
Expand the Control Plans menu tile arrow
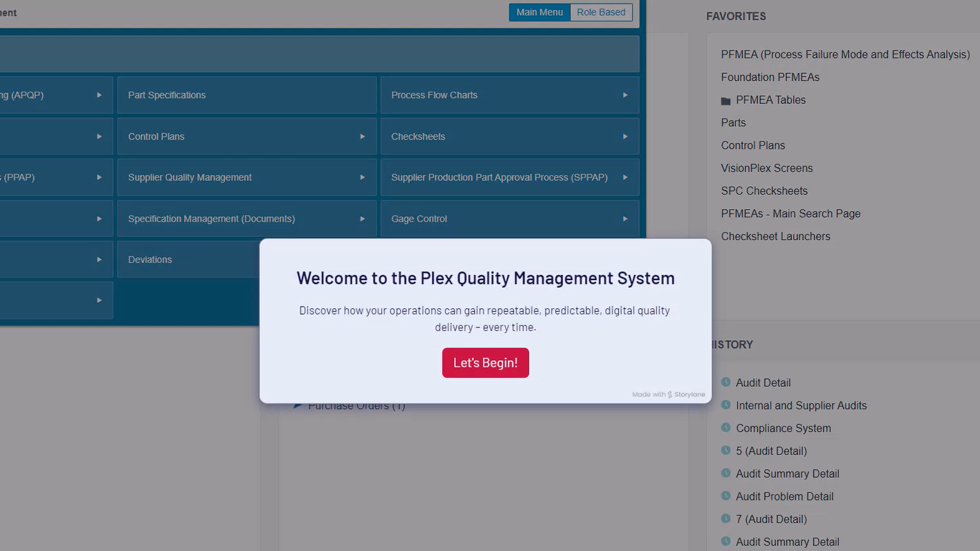coord(362,136)
